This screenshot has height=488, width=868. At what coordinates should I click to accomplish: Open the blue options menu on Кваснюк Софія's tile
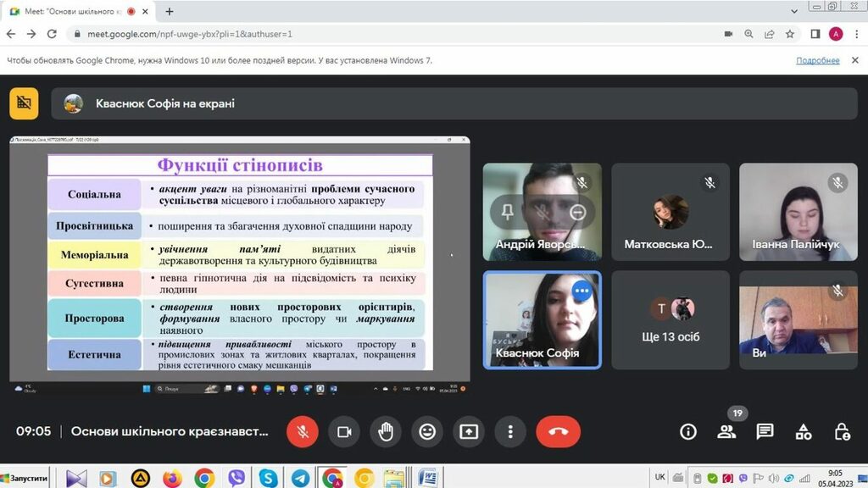point(581,291)
